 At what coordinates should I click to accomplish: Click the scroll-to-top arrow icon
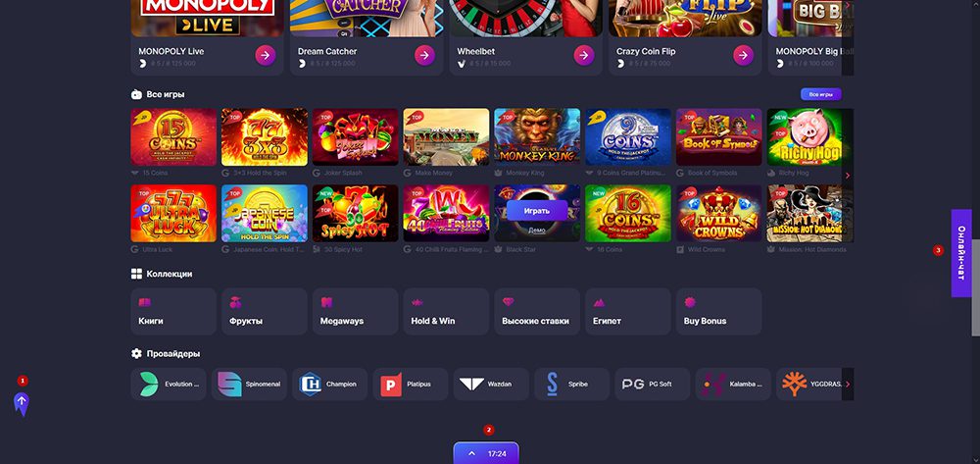tap(22, 404)
